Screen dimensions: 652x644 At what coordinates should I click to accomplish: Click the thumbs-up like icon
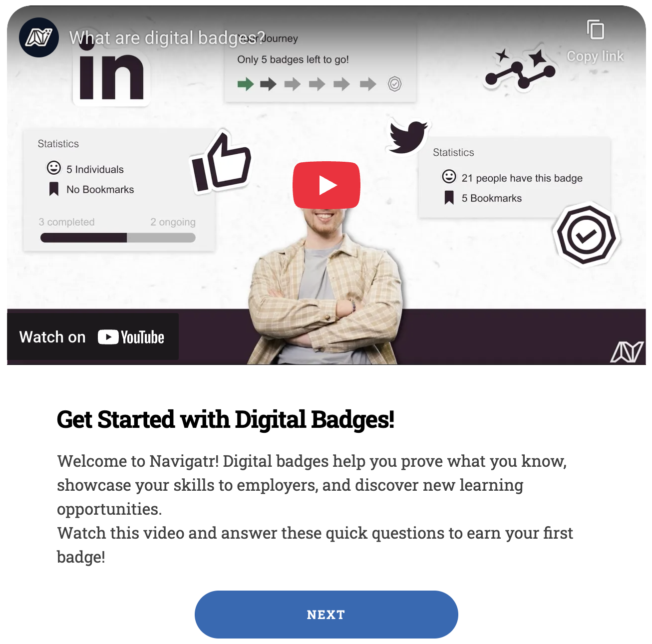[220, 162]
